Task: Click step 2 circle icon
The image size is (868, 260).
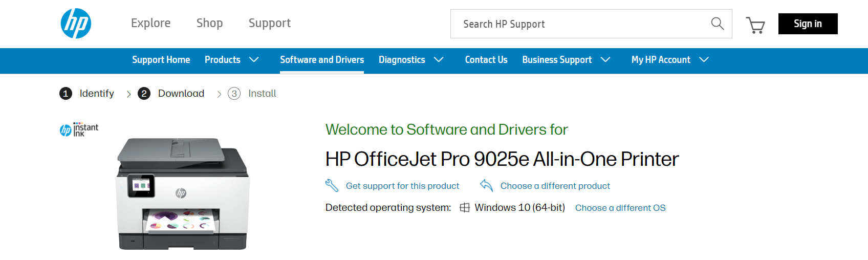Action: coord(144,94)
